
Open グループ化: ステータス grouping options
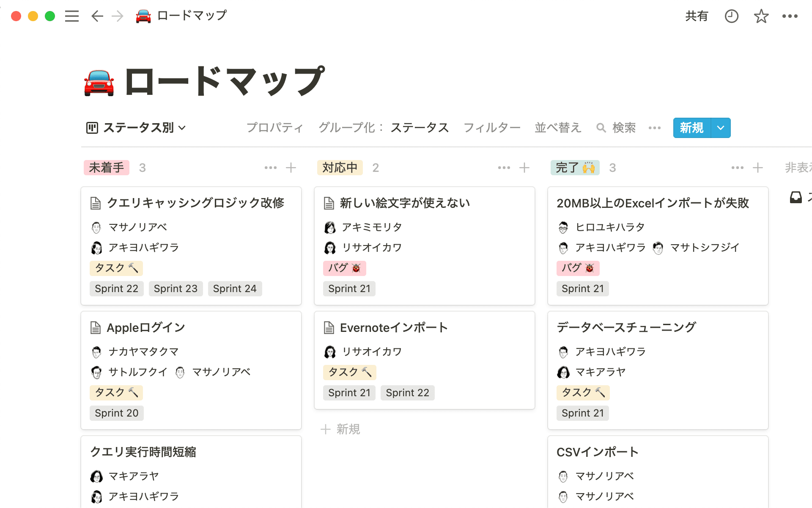pos(383,128)
